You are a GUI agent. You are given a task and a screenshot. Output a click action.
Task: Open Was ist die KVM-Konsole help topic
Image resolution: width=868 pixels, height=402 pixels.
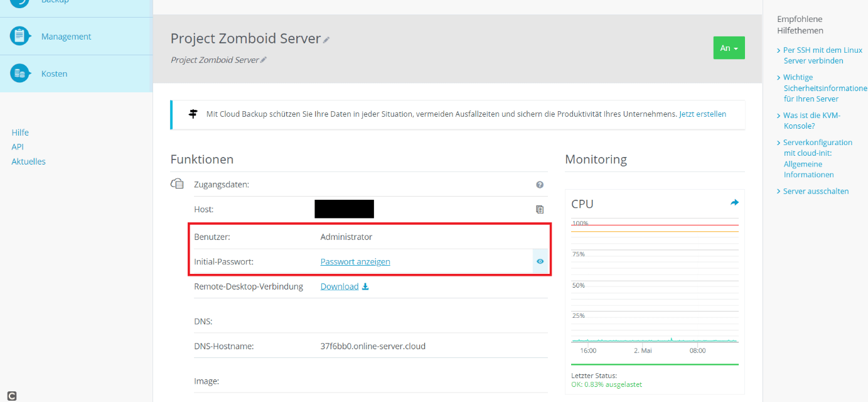point(812,121)
